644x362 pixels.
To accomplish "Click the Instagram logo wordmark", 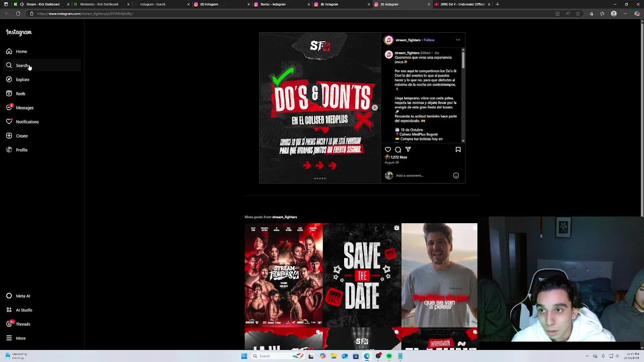I will click(x=19, y=32).
